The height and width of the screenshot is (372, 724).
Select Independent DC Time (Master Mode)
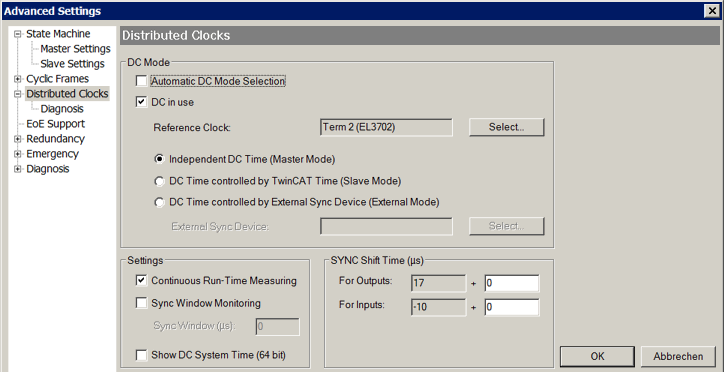click(159, 159)
